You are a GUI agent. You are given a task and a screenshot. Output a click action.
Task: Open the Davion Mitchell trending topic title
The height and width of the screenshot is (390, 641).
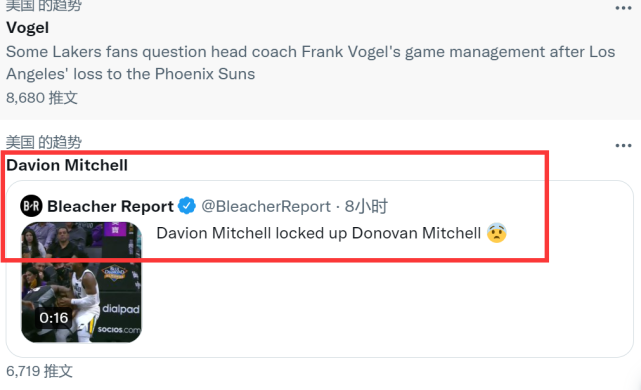coord(67,165)
